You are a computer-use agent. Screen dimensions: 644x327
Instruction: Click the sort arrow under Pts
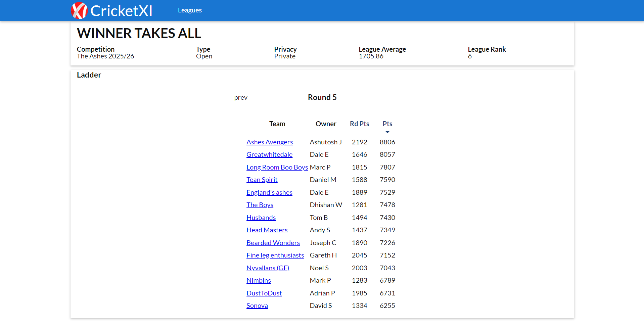387,132
